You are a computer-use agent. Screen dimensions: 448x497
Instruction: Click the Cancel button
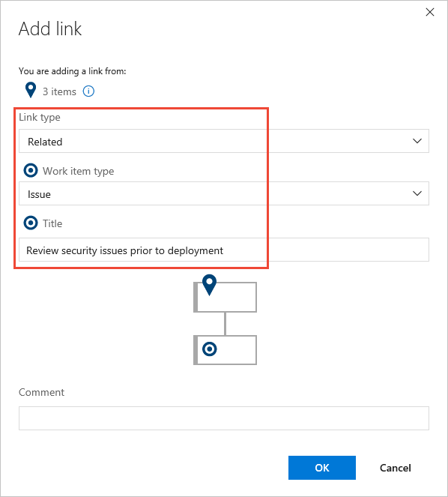point(395,469)
